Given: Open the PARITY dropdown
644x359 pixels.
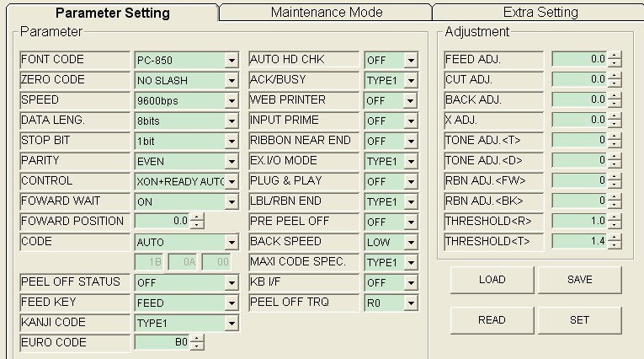Looking at the screenshot, I should pyautogui.click(x=231, y=161).
